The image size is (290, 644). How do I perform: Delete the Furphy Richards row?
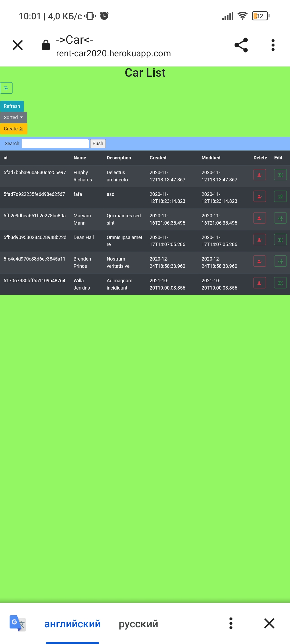pos(260,175)
